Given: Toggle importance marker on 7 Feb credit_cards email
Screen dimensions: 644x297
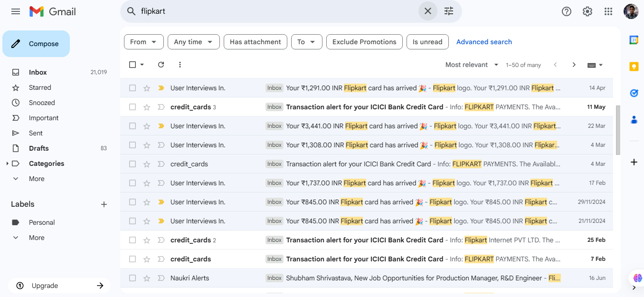Looking at the screenshot, I should click(x=161, y=259).
